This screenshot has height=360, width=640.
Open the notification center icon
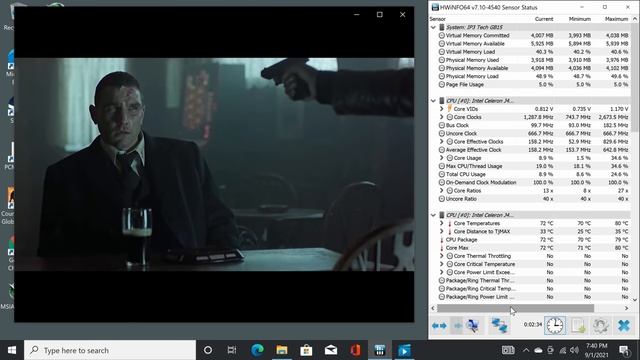point(624,350)
